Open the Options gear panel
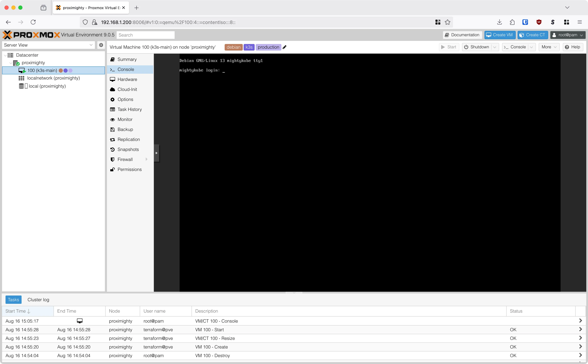Viewport: 588px width, 364px height. click(x=125, y=99)
